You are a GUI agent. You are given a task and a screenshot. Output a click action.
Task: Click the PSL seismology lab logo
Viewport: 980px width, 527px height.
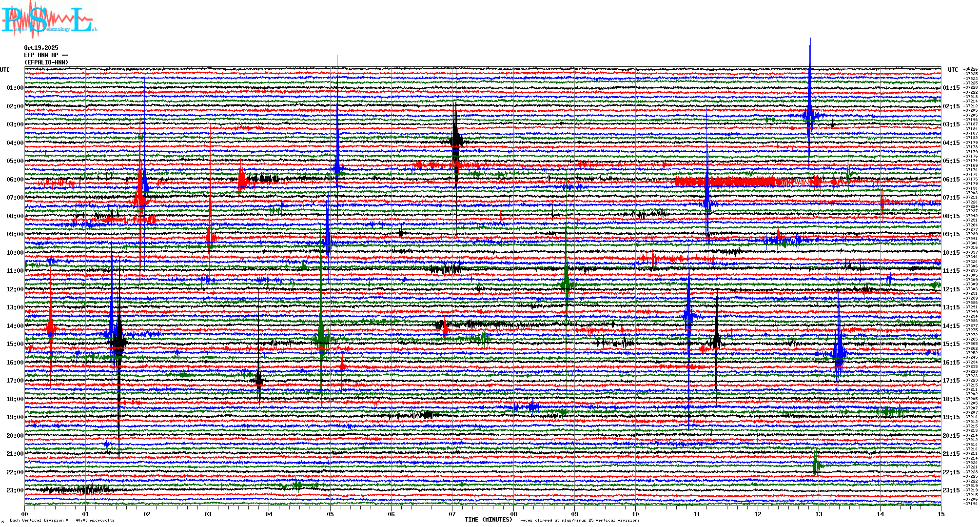pos(48,20)
